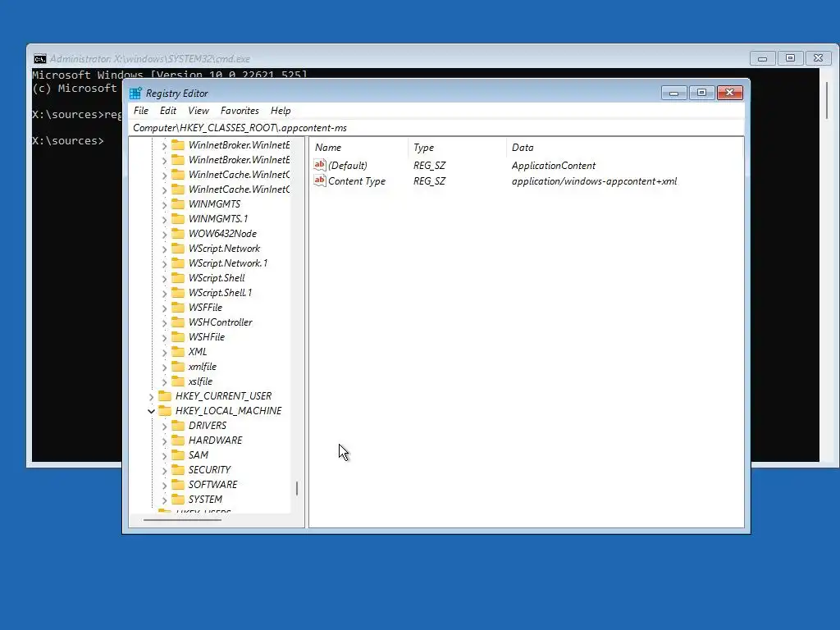
Task: Select the WScript.Shell tree key
Action: click(x=217, y=277)
